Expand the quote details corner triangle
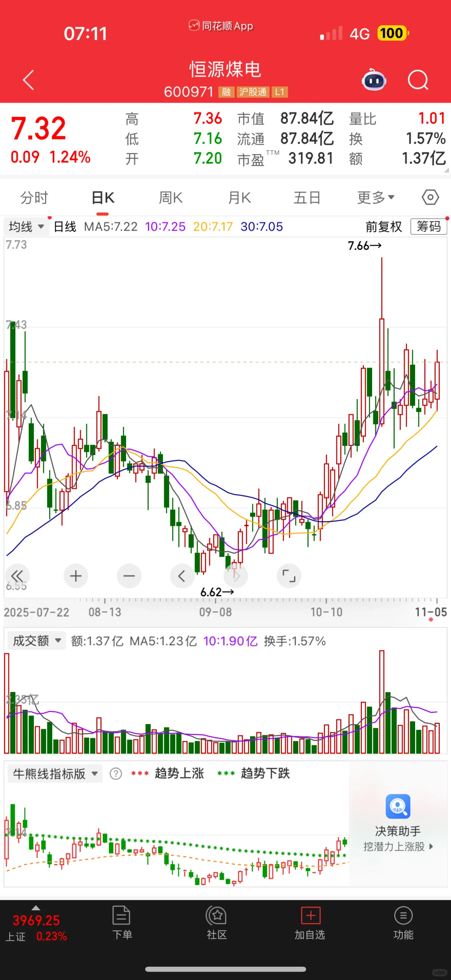This screenshot has height=980, width=451. pyautogui.click(x=446, y=170)
